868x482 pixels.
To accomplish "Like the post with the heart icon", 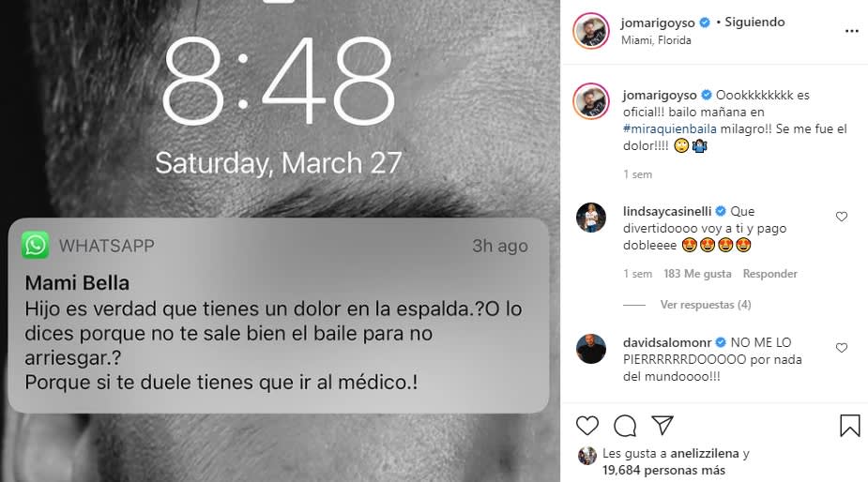I will coord(587,426).
